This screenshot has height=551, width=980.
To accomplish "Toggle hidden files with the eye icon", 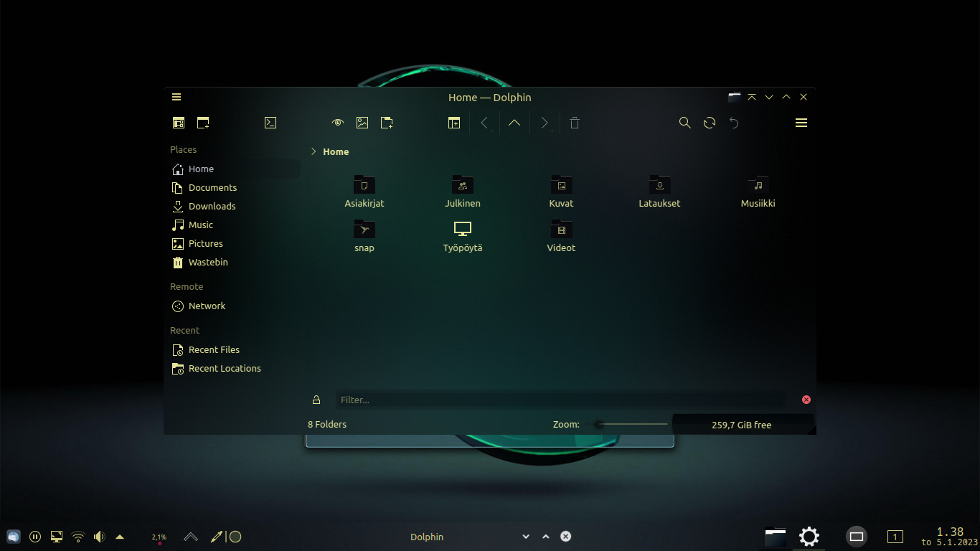I will pyautogui.click(x=338, y=123).
